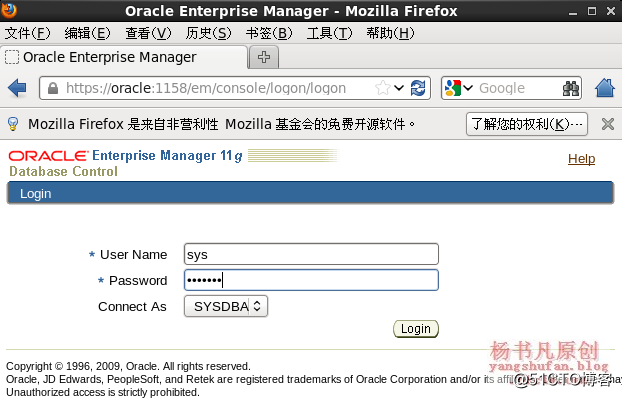Click the Database Control heading text

(x=63, y=171)
